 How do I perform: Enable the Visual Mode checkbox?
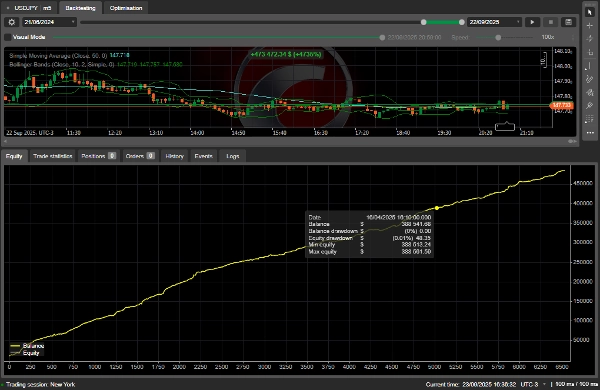8,37
